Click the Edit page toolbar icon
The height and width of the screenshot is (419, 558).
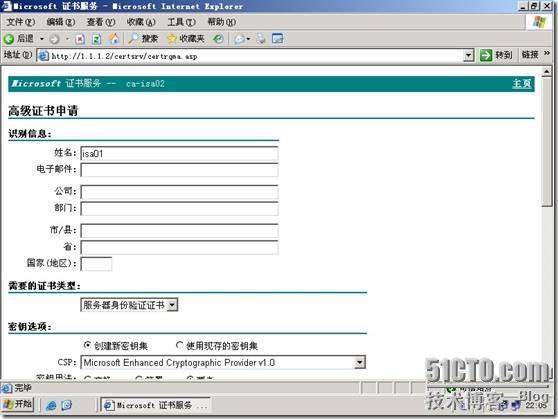click(277, 38)
